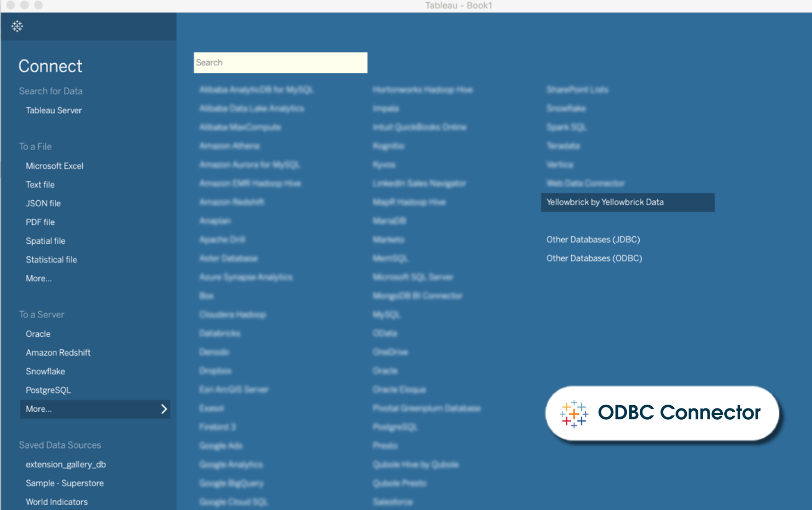Open Sample - Superstore saved data source

click(65, 483)
